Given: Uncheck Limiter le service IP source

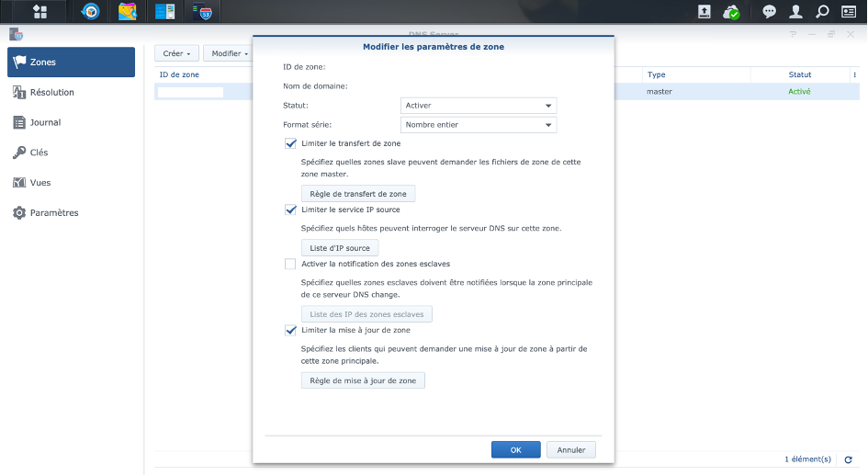Looking at the screenshot, I should (291, 210).
